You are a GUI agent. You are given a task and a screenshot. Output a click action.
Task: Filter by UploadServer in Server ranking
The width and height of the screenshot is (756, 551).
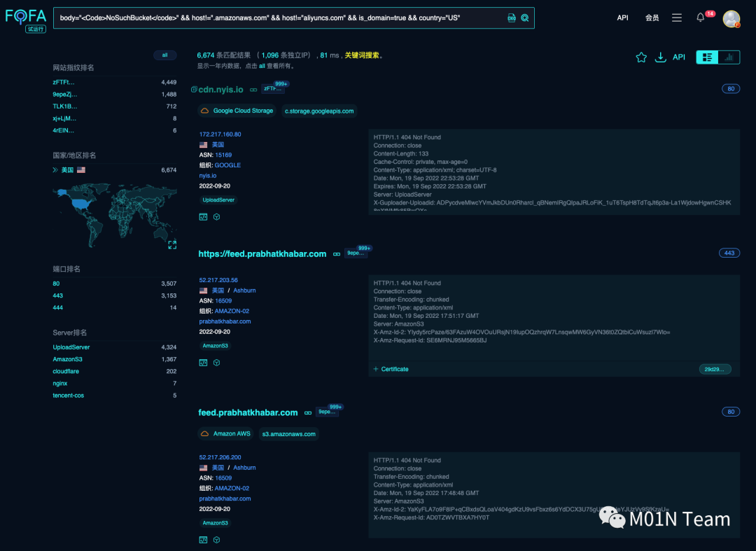click(71, 347)
